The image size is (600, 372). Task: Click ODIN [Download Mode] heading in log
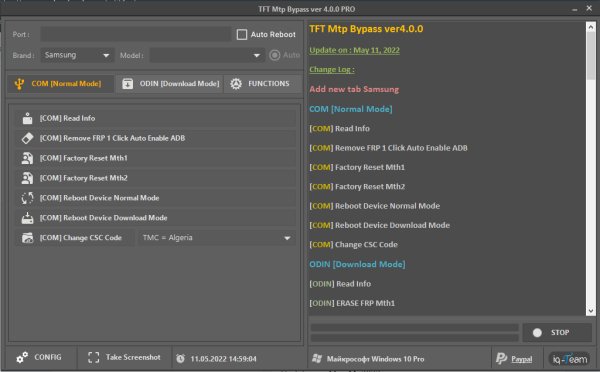coord(357,264)
